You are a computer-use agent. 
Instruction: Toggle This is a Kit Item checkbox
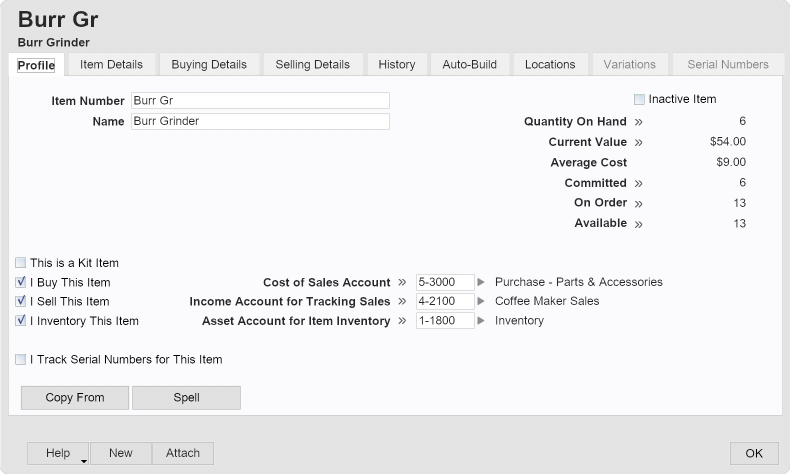click(21, 263)
